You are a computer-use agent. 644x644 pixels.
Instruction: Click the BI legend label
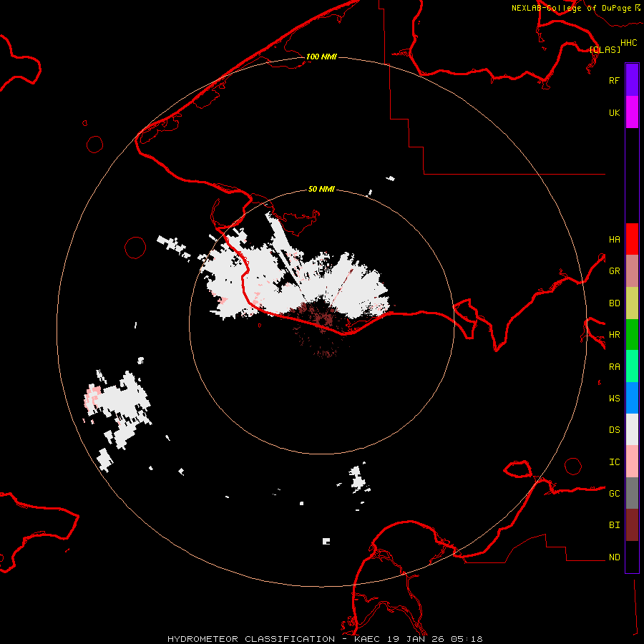coord(614,525)
